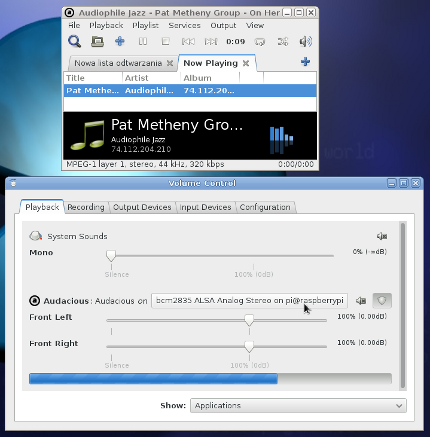
Task: Toggle shuffle mode in Audacious
Action: [283, 42]
